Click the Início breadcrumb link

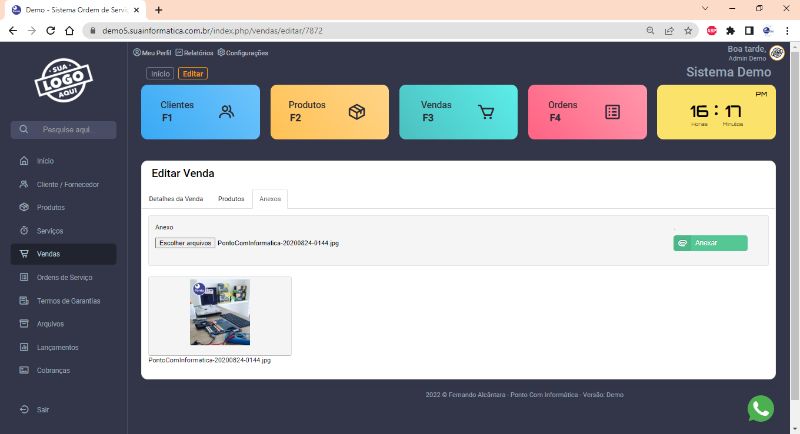pos(160,73)
